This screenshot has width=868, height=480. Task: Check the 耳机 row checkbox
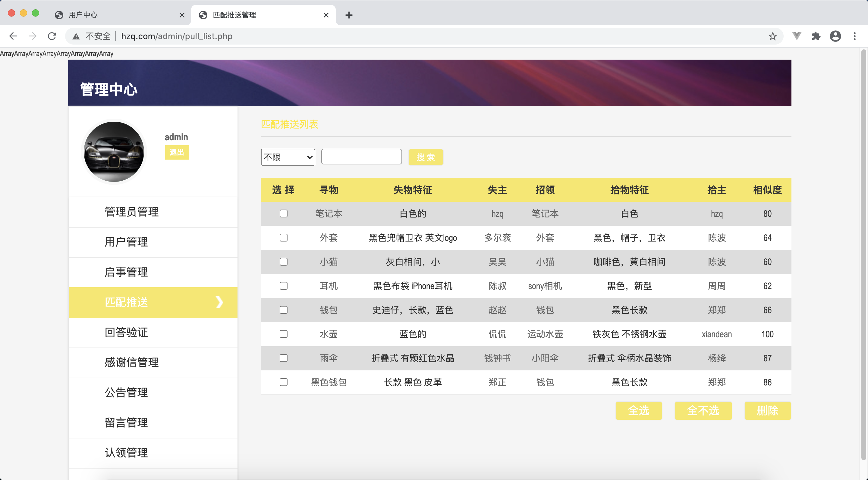coord(283,286)
